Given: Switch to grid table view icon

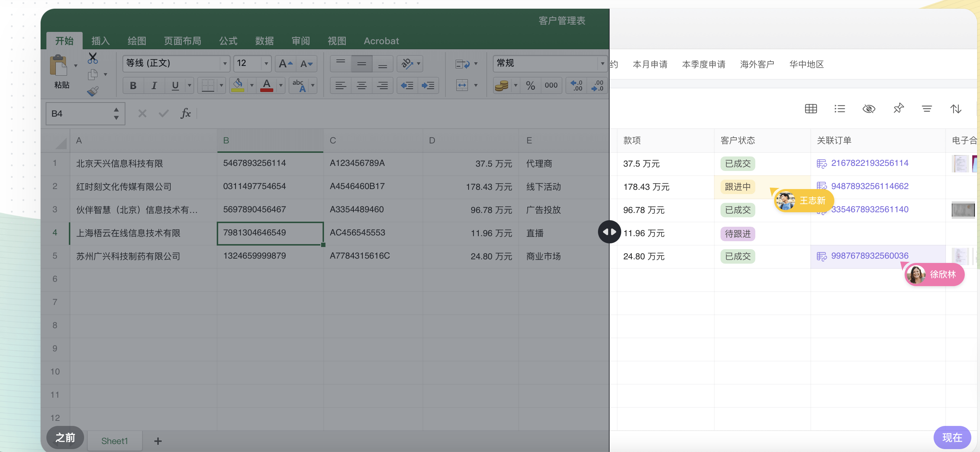Looking at the screenshot, I should click(x=811, y=109).
